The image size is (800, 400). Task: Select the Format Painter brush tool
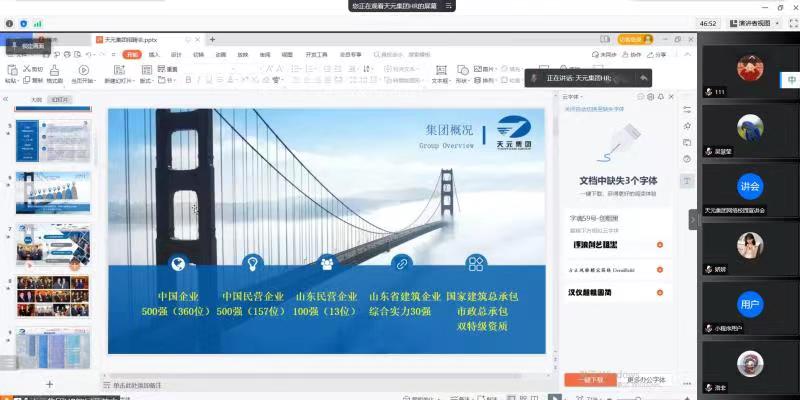(x=55, y=70)
